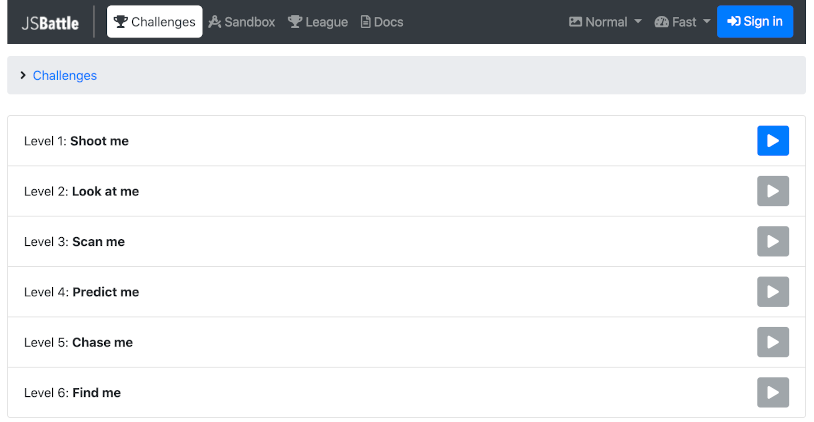The image size is (814, 422).
Task: Switch to the Sandbox tab
Action: pyautogui.click(x=241, y=22)
